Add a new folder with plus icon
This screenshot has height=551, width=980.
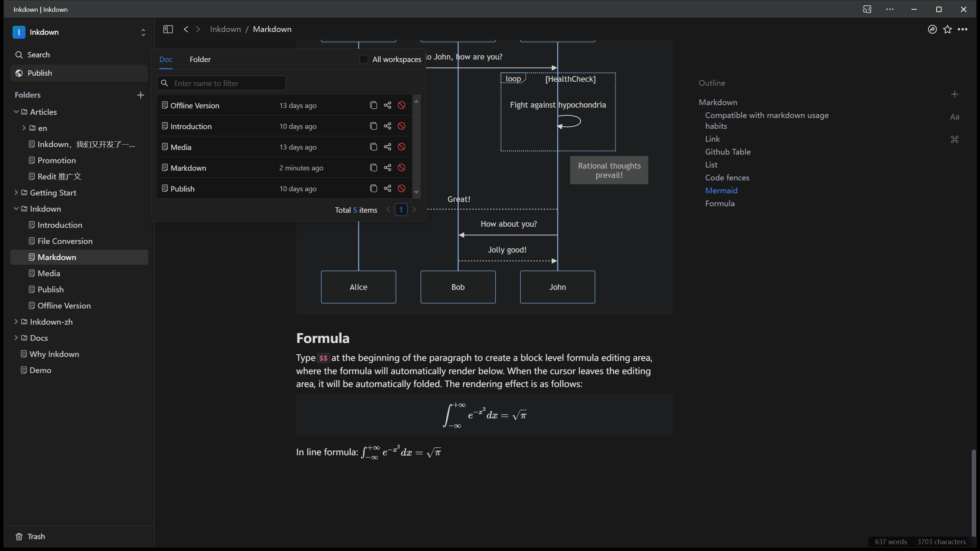(x=140, y=95)
